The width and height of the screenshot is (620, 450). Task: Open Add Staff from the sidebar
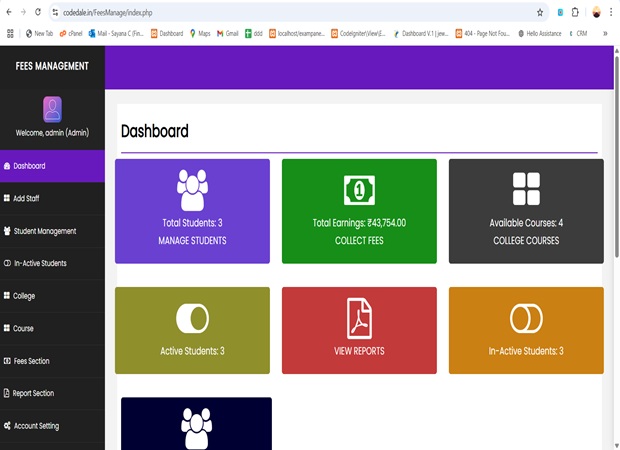(27, 199)
